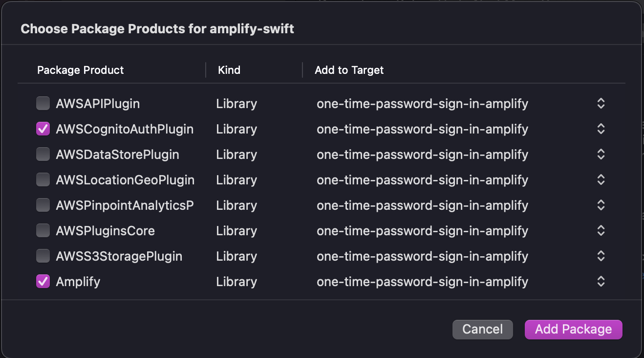This screenshot has height=358, width=644.
Task: Open target dropdown for AWSCognitoAuthPlugin row
Action: [601, 129]
